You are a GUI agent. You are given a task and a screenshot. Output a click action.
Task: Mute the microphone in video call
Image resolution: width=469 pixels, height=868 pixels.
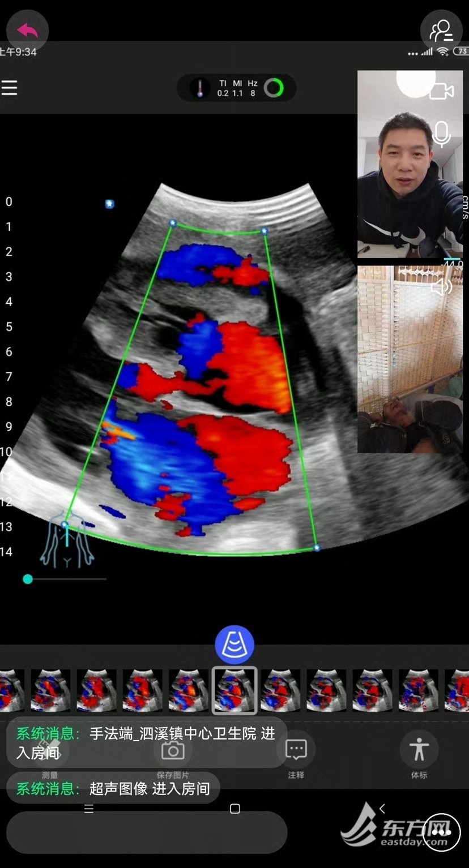tap(441, 134)
